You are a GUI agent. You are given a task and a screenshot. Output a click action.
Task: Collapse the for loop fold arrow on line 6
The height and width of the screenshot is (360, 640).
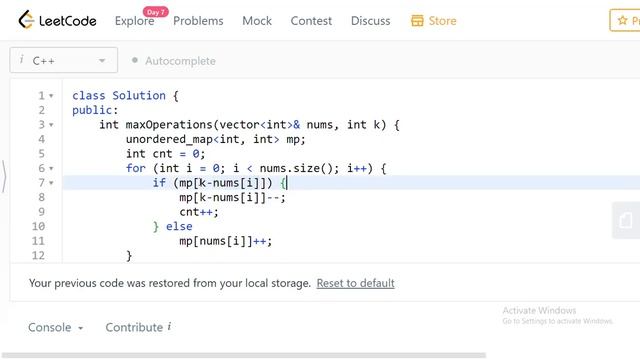pos(51,168)
